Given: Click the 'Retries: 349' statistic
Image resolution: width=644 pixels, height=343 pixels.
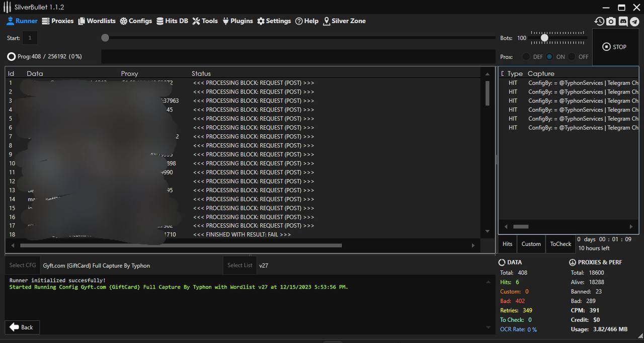Looking at the screenshot, I should [x=516, y=310].
